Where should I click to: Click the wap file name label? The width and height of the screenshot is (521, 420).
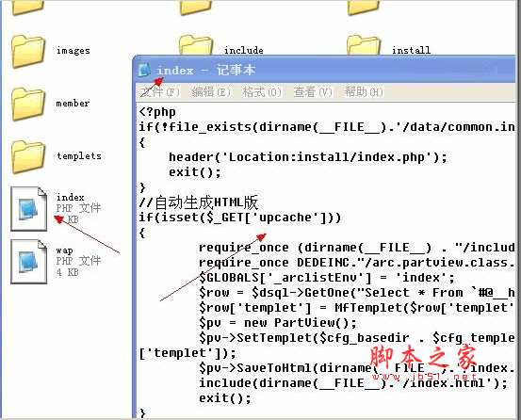pyautogui.click(x=64, y=250)
